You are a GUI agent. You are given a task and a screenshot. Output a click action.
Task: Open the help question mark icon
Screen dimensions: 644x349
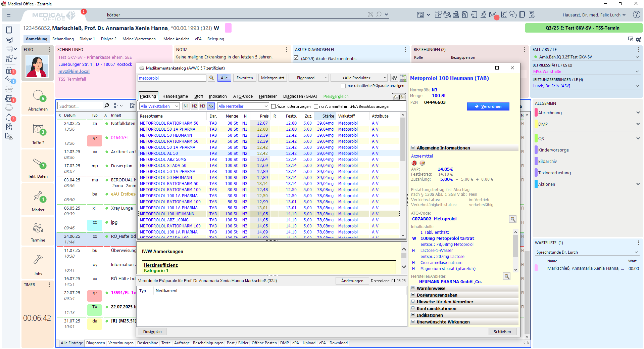pos(636,15)
